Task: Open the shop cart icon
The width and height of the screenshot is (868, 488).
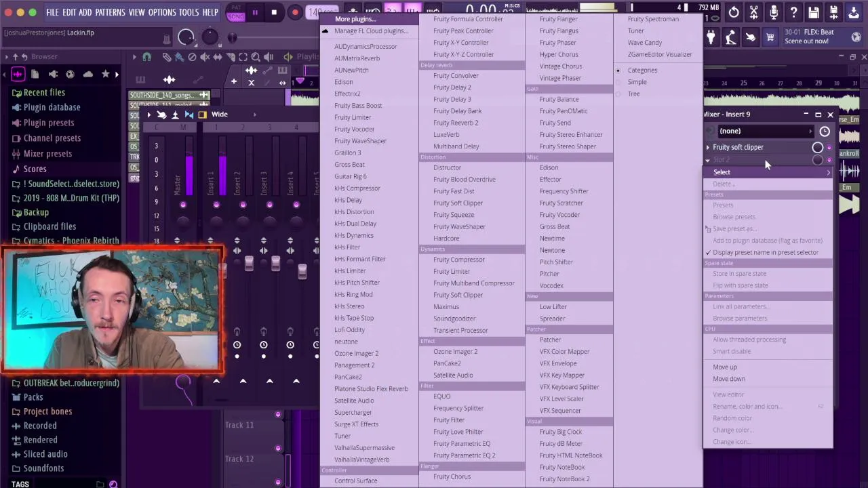Action: click(770, 37)
